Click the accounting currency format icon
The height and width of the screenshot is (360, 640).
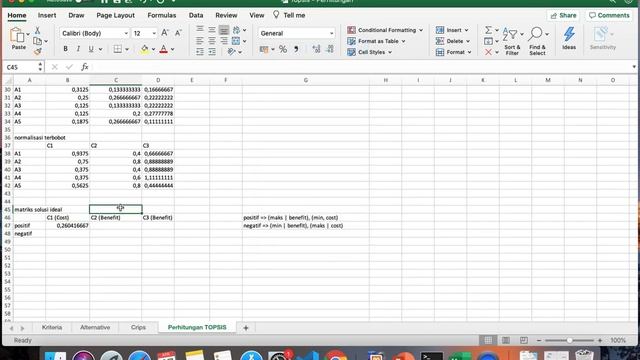coord(264,49)
